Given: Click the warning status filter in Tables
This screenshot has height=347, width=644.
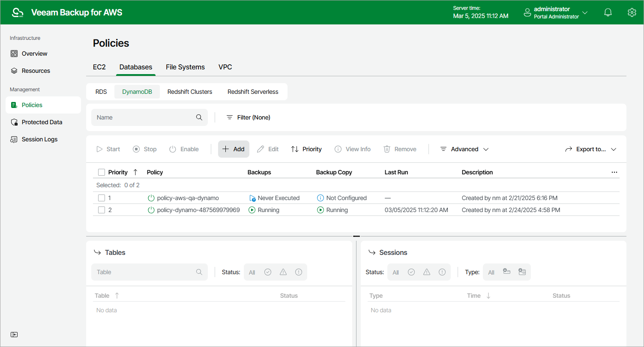Looking at the screenshot, I should [283, 272].
